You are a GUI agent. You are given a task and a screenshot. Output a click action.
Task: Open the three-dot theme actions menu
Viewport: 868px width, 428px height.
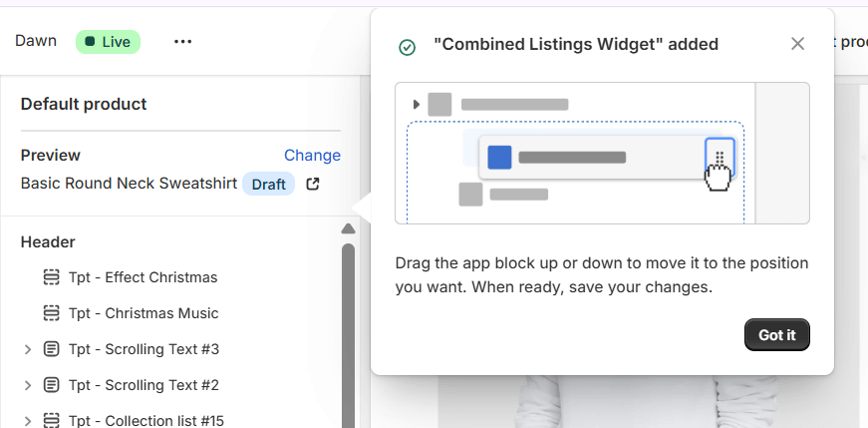[182, 42]
